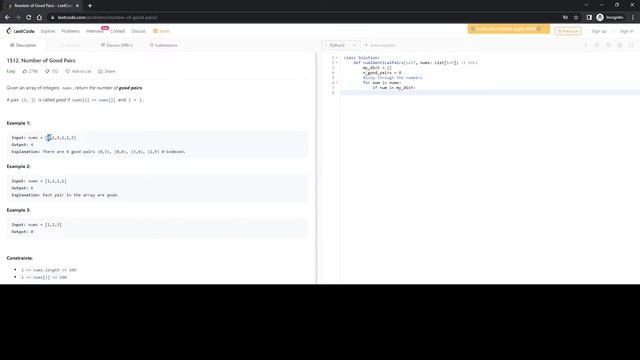Click code line 'if num in my_dict:'
This screenshot has width=640, height=360.
point(394,88)
